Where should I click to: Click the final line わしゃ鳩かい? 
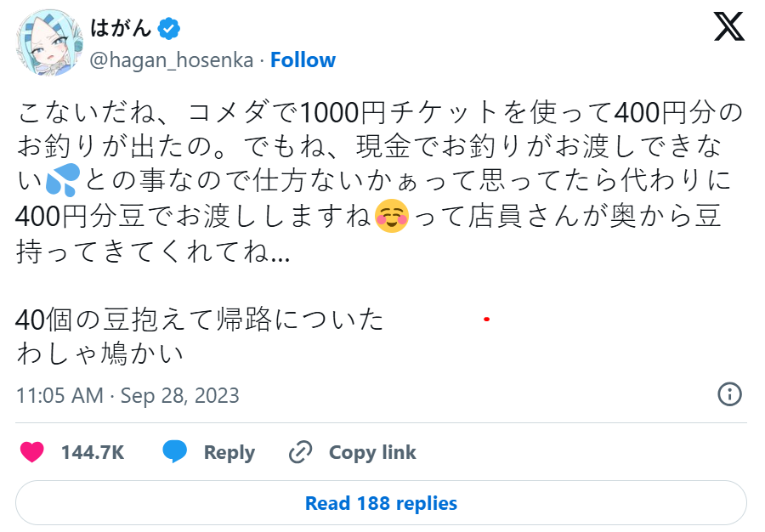99,354
